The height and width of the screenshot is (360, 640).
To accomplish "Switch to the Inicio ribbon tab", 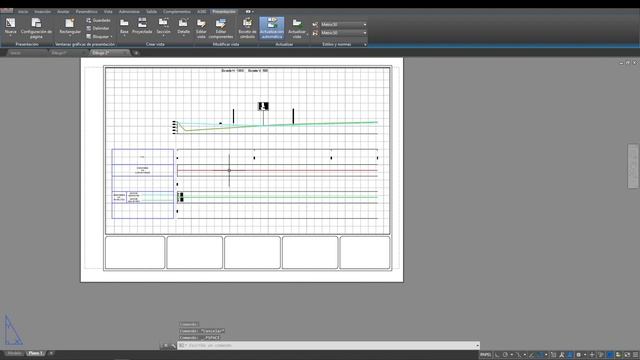I will pyautogui.click(x=23, y=11).
